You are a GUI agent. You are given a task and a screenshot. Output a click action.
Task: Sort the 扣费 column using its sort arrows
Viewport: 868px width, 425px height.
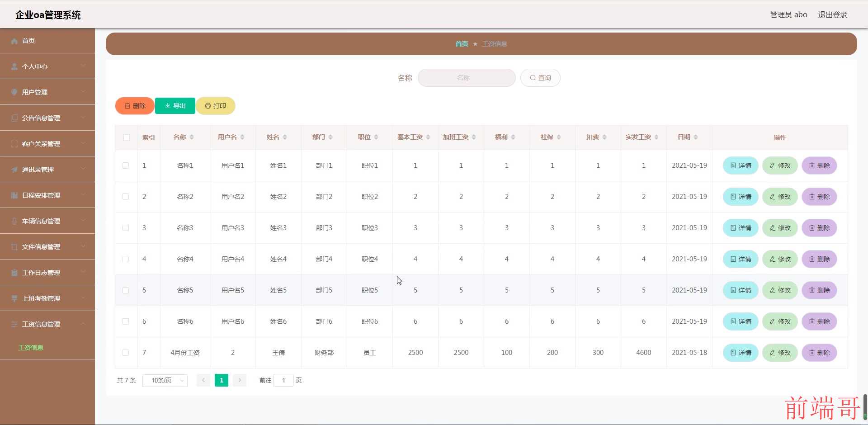click(604, 137)
